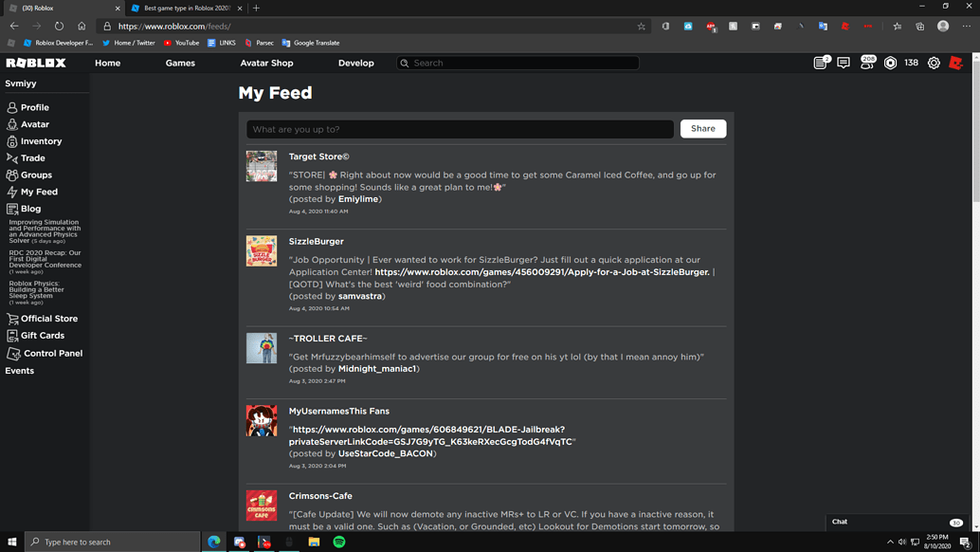Open samvastra's profile link
This screenshot has width=980, height=552.
coord(360,296)
